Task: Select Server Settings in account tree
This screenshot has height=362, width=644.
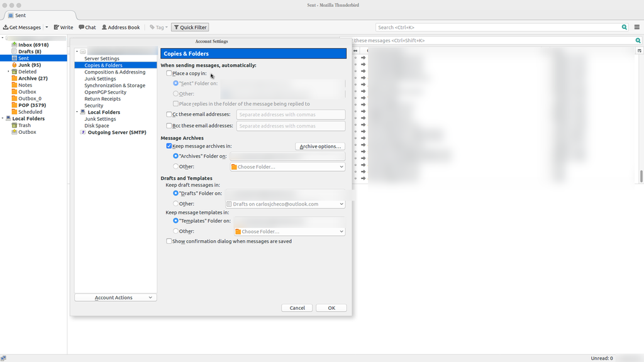Action: 101,58
